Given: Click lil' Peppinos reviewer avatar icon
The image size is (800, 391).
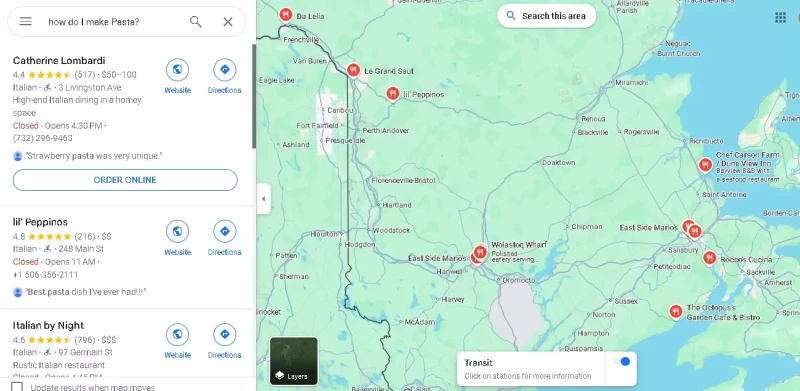Looking at the screenshot, I should (18, 292).
